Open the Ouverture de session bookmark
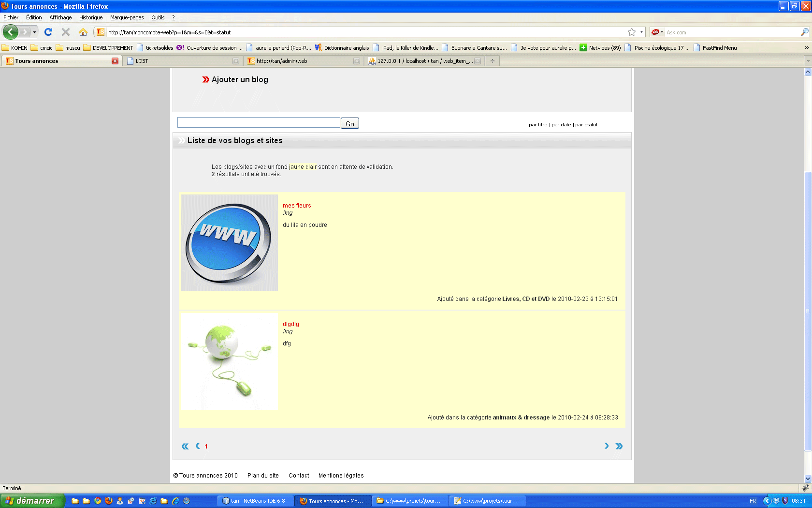The width and height of the screenshot is (812, 508). point(209,48)
